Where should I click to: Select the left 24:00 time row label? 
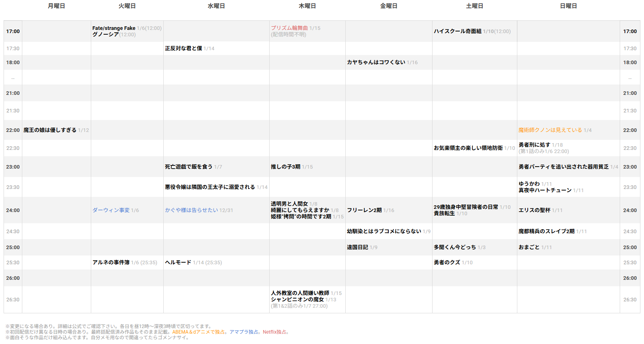pos(13,210)
